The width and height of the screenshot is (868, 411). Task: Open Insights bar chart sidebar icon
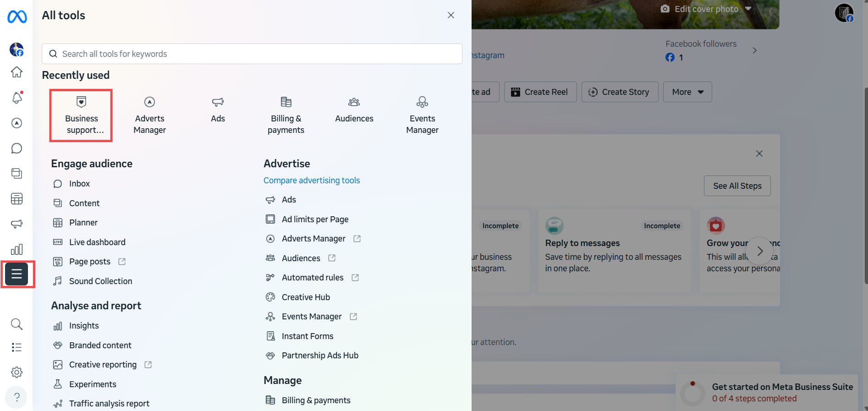coord(17,249)
